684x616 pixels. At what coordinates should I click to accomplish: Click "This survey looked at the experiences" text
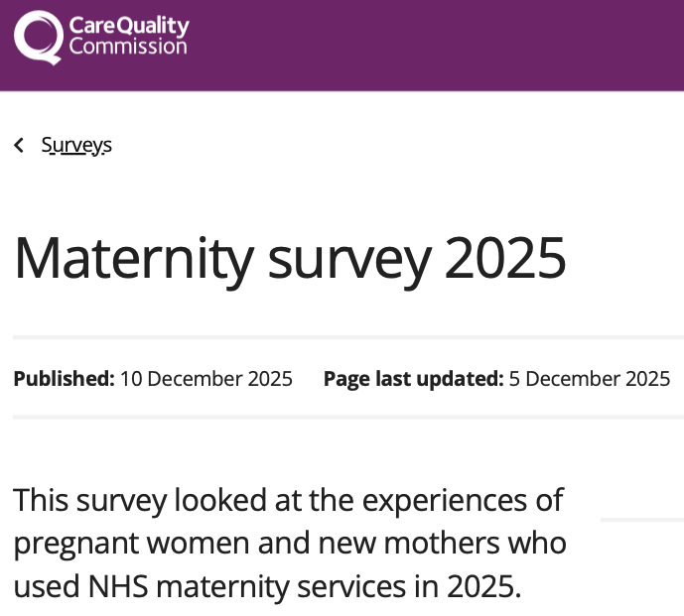pos(288,500)
